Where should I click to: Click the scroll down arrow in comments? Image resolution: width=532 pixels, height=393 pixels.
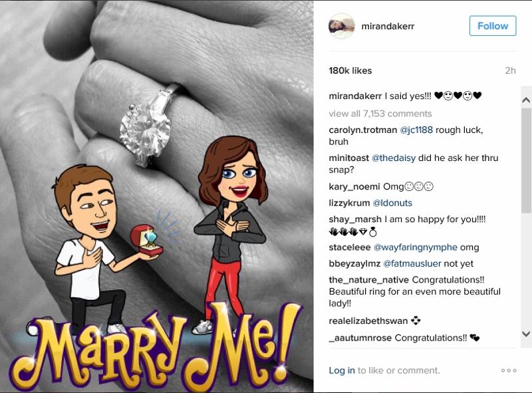click(526, 334)
